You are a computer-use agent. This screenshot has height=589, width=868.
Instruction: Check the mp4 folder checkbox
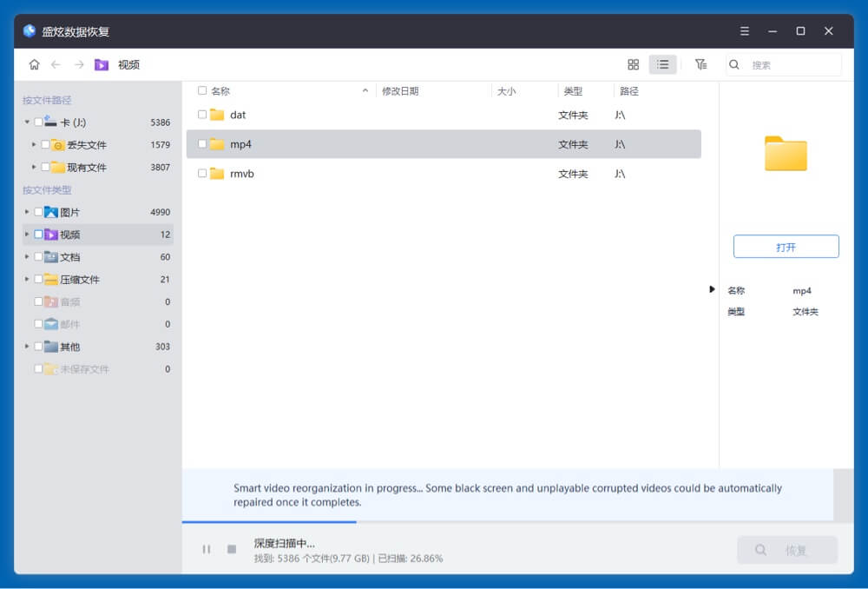pyautogui.click(x=202, y=144)
